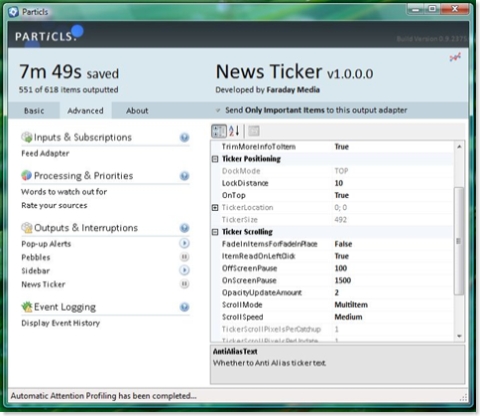Edit the OpacityUpdateAmount value 2
480x416 pixels.
pos(337,293)
